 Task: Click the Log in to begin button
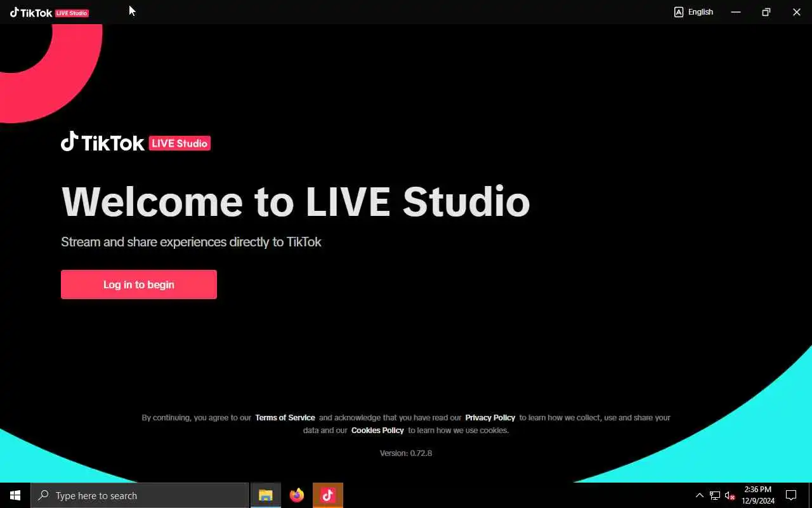coord(139,284)
